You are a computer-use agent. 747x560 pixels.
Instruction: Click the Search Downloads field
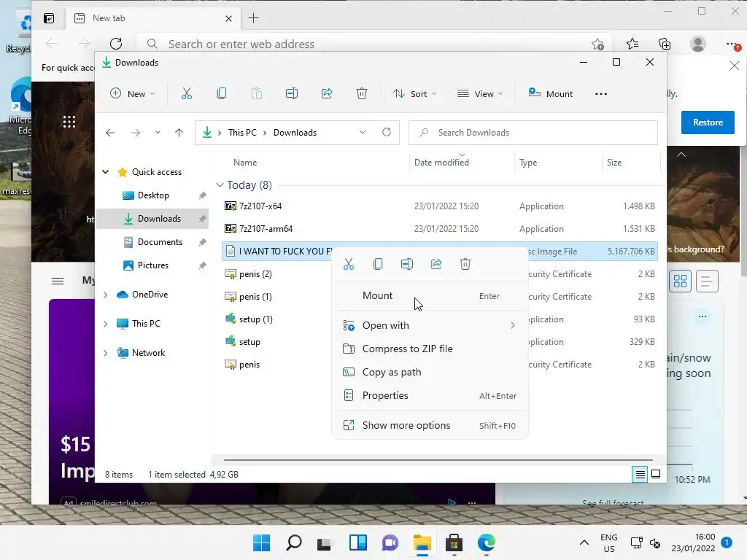click(x=533, y=133)
